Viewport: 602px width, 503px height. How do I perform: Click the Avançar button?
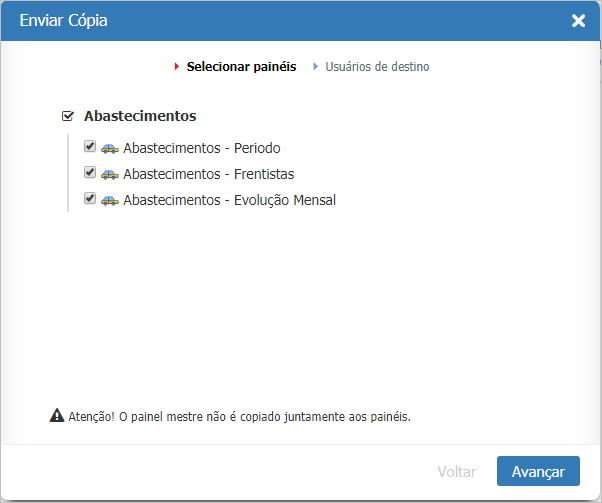coord(538,471)
